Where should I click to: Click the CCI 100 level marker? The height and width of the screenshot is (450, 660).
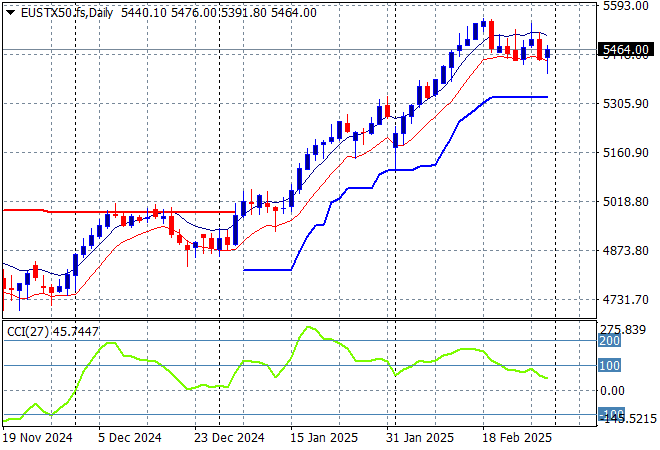[610, 366]
